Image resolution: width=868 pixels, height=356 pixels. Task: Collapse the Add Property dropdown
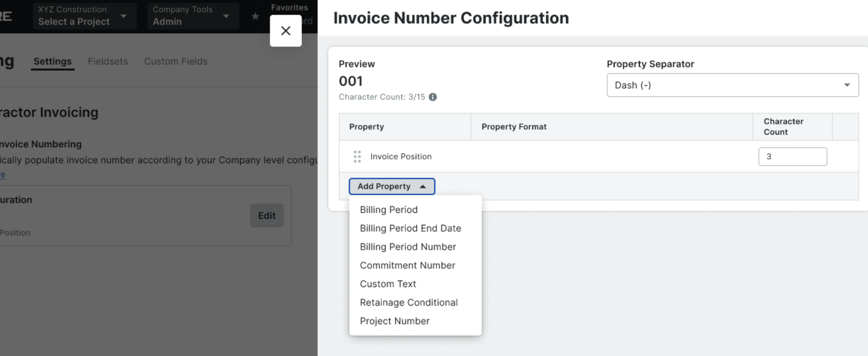pyautogui.click(x=392, y=187)
